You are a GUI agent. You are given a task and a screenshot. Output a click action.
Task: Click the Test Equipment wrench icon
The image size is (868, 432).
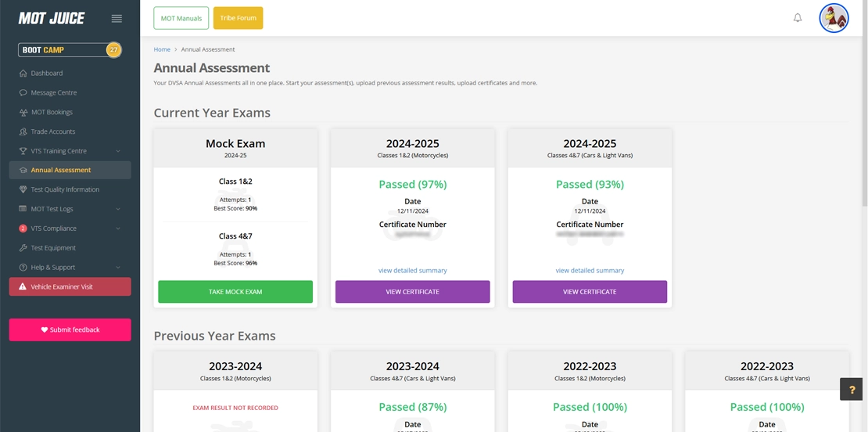[23, 247]
